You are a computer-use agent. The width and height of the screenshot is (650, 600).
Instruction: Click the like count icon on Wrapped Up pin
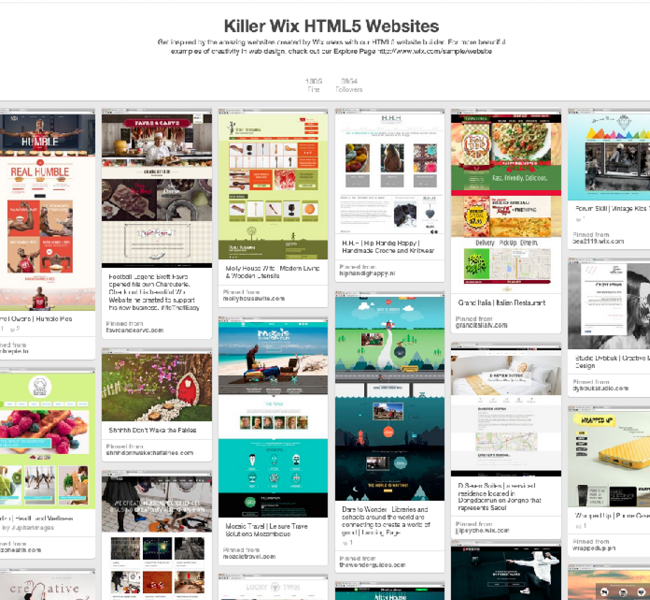(x=580, y=526)
